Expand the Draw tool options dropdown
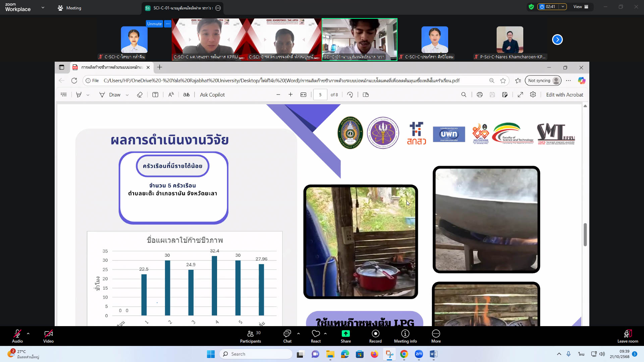 pyautogui.click(x=127, y=95)
